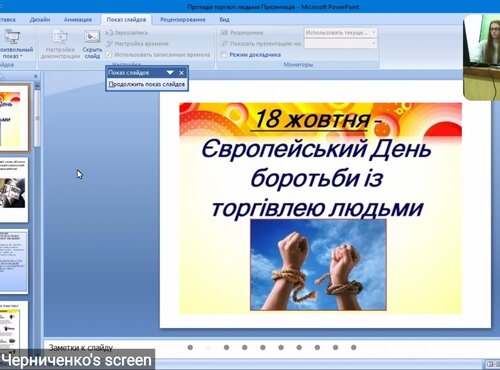Screen dimensions: 500x370
Task: Click the Європейський День боротьби text block
Action: [x=317, y=178]
